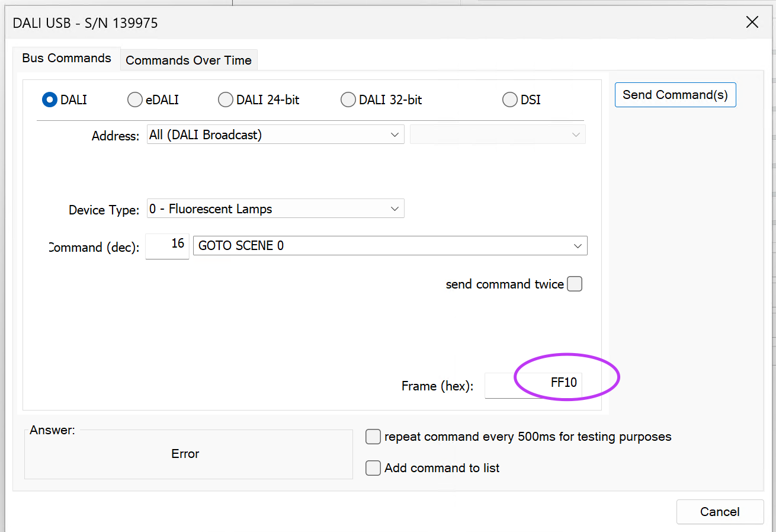Focus the Frame hex input field
The image size is (776, 532).
pos(533,386)
